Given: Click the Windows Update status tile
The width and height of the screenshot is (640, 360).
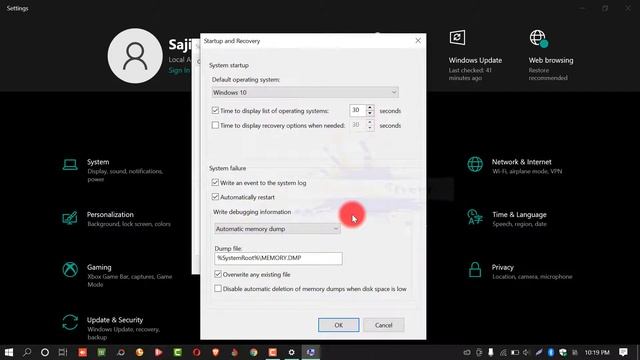Looking at the screenshot, I should (x=476, y=55).
